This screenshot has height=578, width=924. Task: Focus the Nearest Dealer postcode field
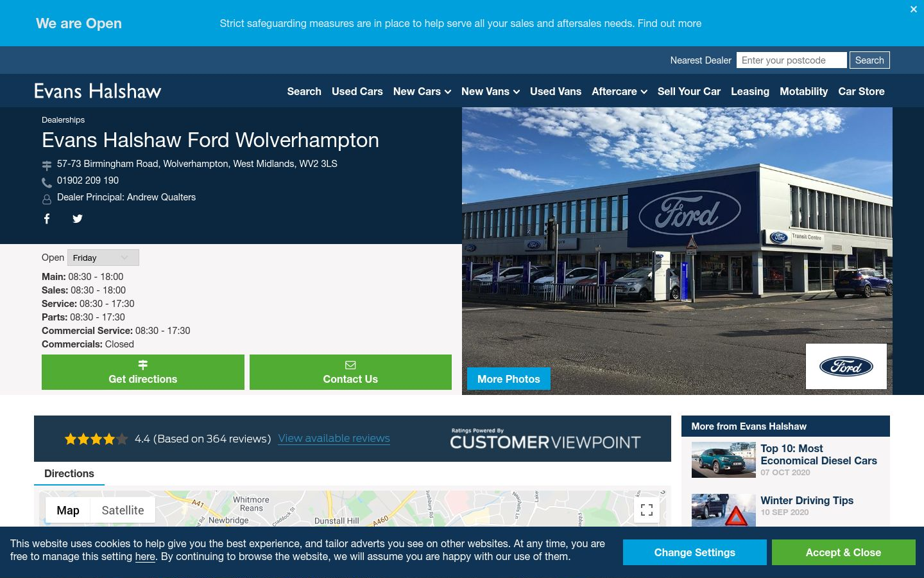click(x=792, y=60)
